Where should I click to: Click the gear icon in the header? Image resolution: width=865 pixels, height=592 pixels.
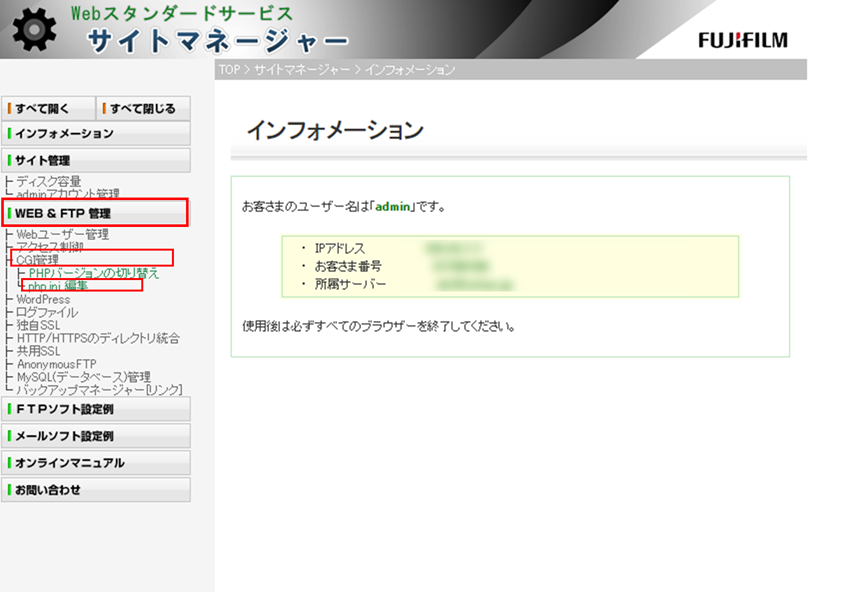(x=35, y=30)
